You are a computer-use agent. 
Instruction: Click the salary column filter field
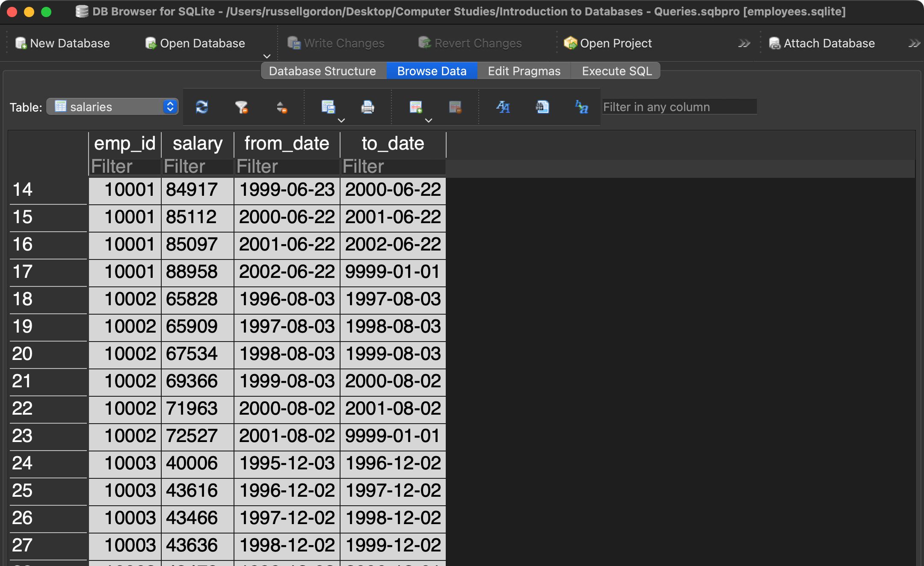[197, 167]
